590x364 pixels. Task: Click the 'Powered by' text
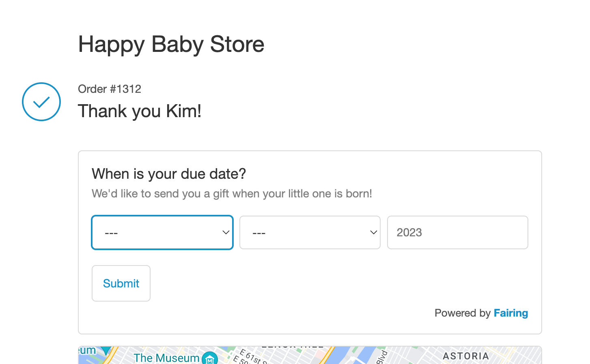[463, 313]
